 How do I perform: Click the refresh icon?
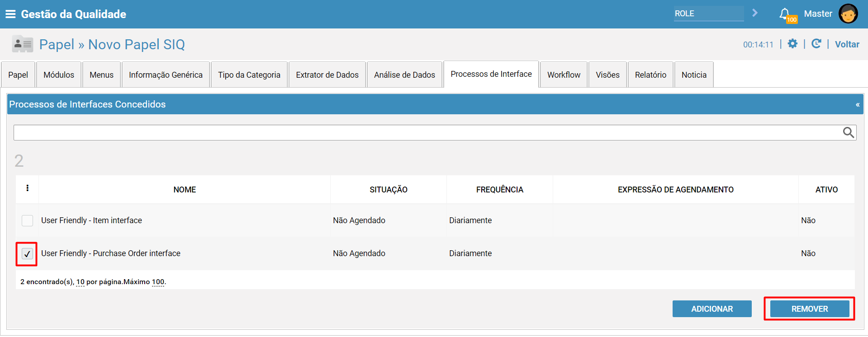(x=816, y=44)
